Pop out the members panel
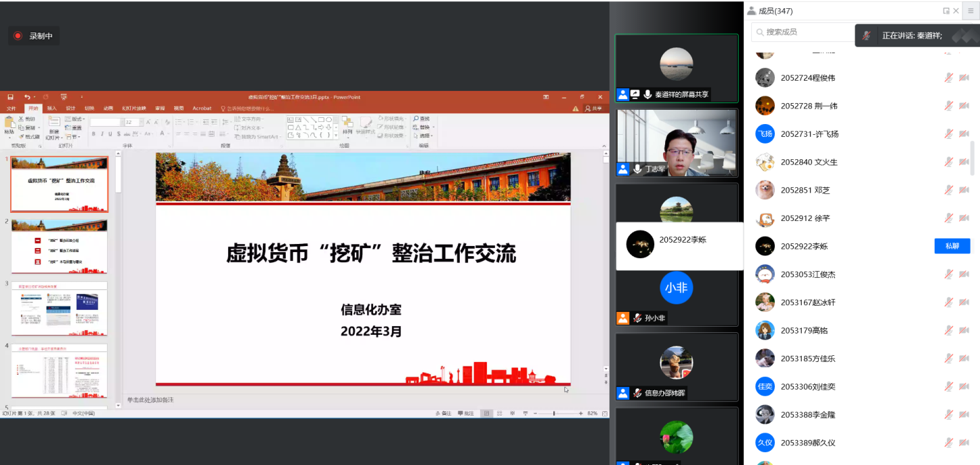The height and width of the screenshot is (465, 980). pos(946,11)
